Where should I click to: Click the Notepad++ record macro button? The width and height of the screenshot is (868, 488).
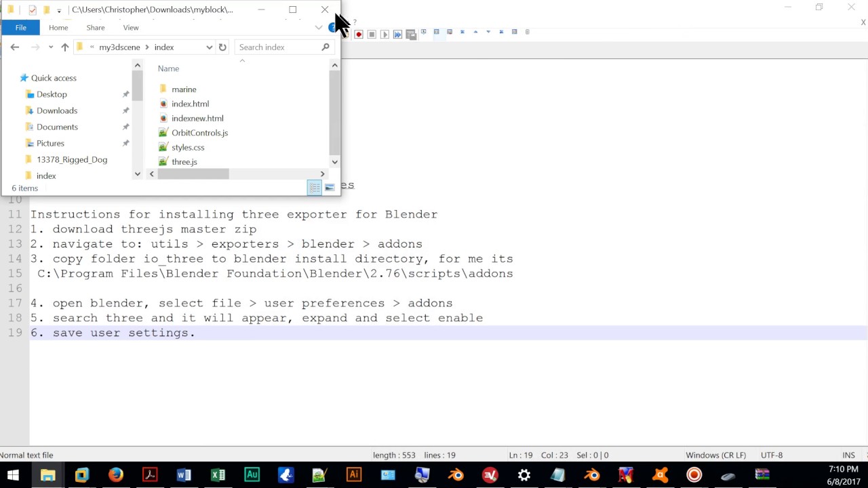359,34
